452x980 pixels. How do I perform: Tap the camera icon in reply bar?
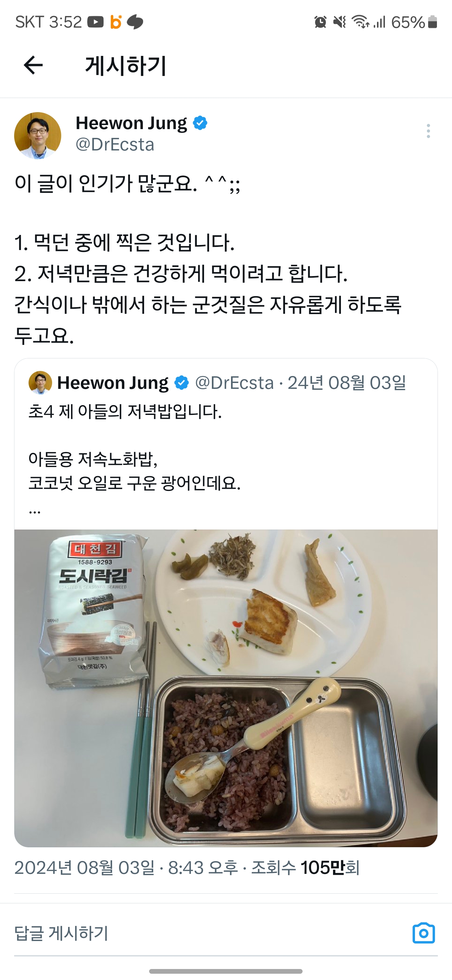click(x=423, y=933)
